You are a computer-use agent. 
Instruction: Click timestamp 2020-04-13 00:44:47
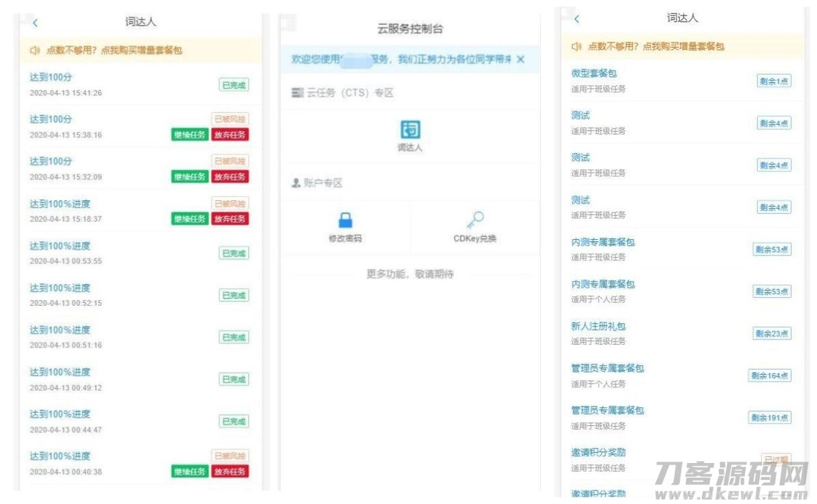[x=66, y=429]
